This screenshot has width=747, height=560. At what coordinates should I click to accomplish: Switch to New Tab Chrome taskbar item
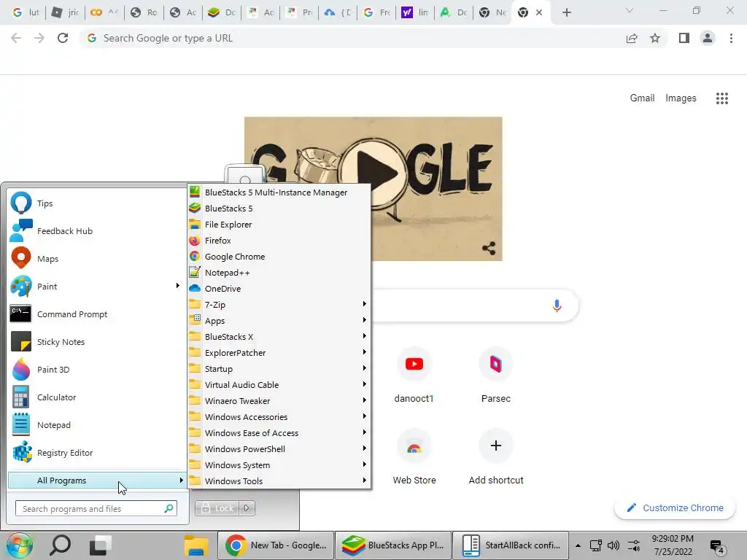click(x=276, y=545)
